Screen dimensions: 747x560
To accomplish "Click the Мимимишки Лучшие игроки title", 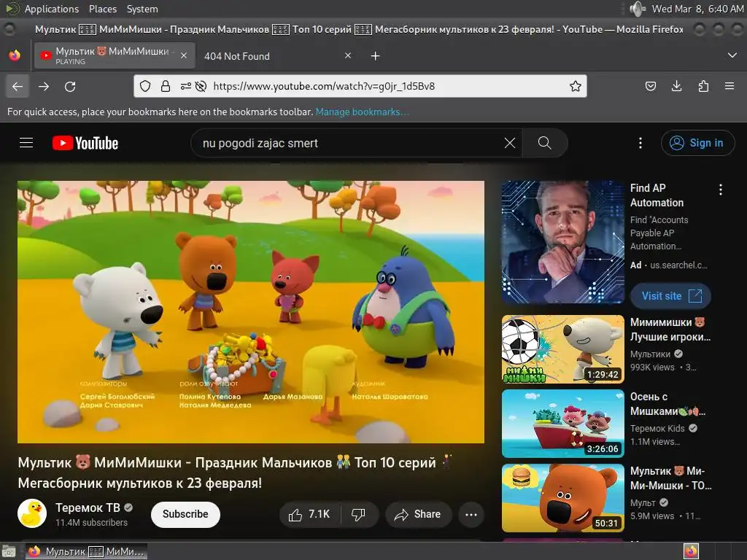I will [x=670, y=330].
